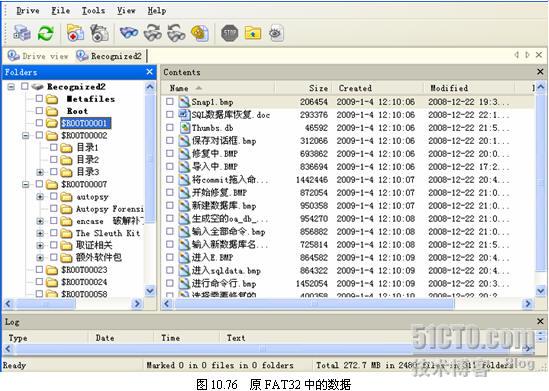The height and width of the screenshot is (391, 549).
Task: Tick the Recognized2 root checkbox in tree
Action: tap(25, 86)
